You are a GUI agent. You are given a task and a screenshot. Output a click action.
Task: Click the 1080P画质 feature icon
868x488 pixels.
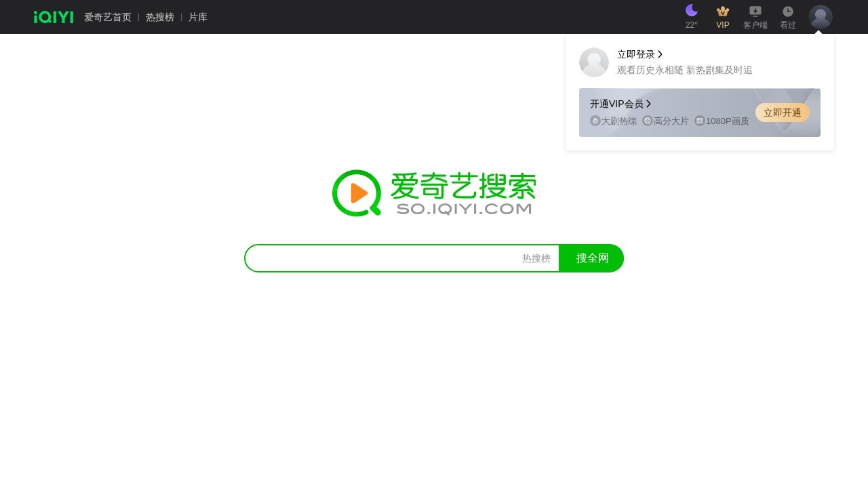click(x=700, y=121)
